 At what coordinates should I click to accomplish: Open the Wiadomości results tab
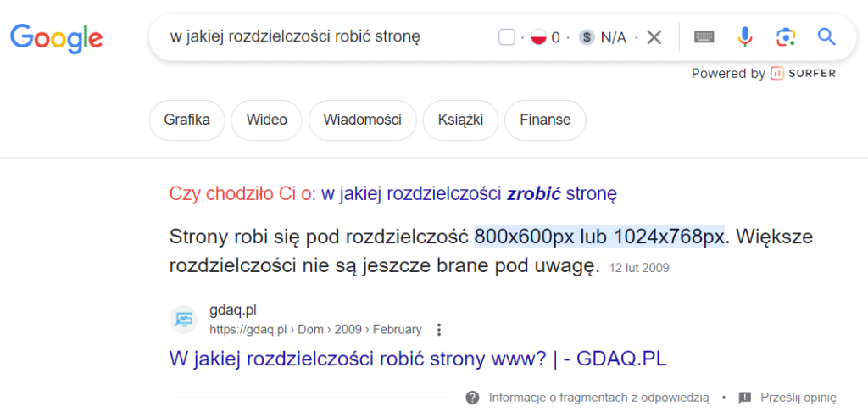coord(362,120)
